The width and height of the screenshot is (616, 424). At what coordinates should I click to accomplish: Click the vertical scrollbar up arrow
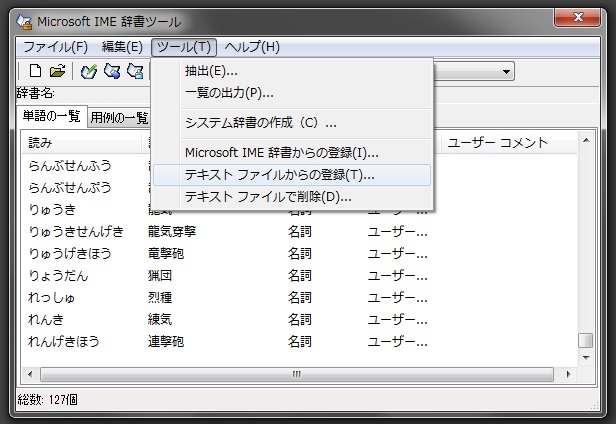pyautogui.click(x=586, y=140)
